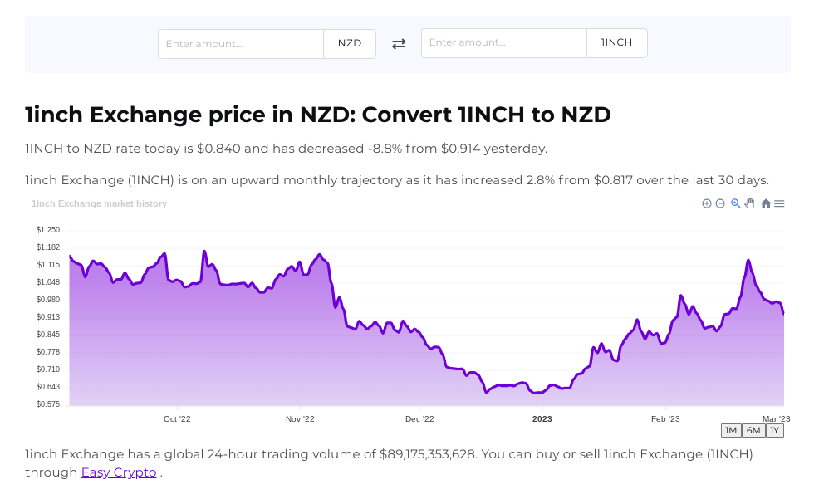Activate the pan hand tool

click(x=749, y=203)
